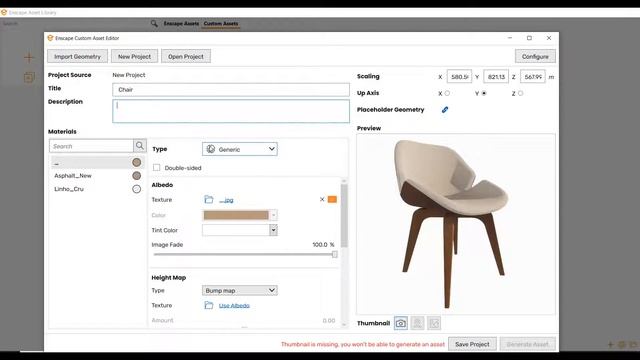Click material panel scroll down arrow
The image size is (640, 360).
[344, 324]
